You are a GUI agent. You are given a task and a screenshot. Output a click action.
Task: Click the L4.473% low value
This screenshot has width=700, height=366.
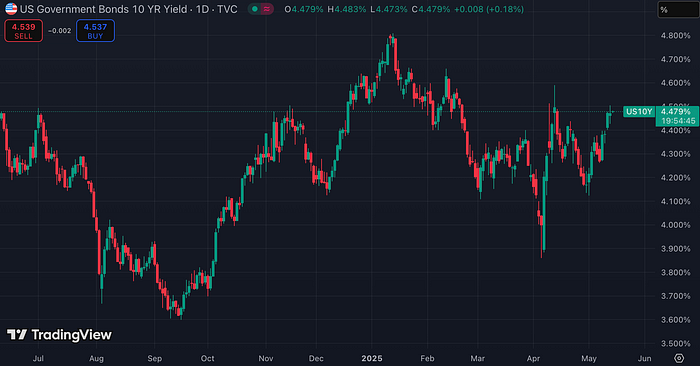tap(388, 9)
